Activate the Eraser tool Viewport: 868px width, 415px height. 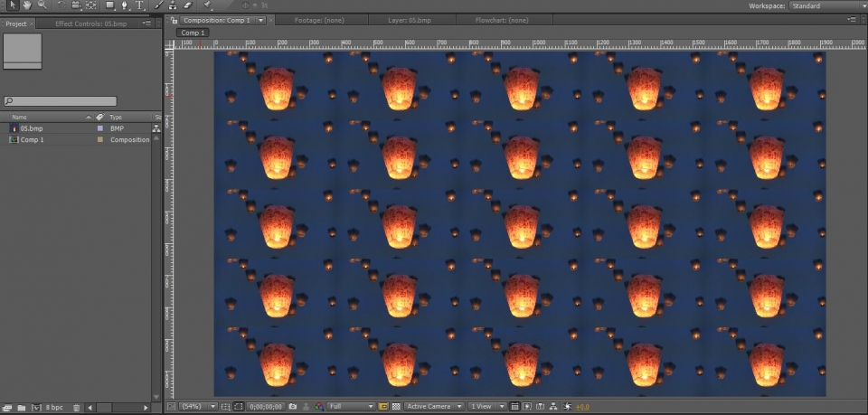(187, 5)
